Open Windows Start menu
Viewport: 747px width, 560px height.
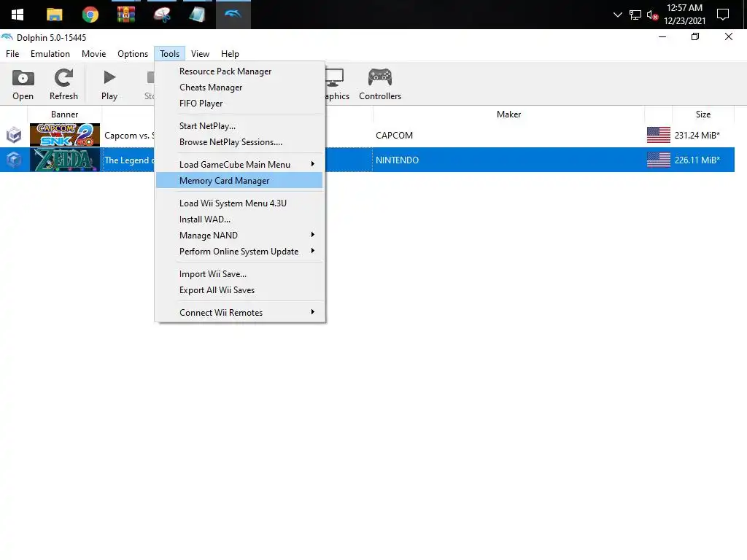tap(18, 15)
